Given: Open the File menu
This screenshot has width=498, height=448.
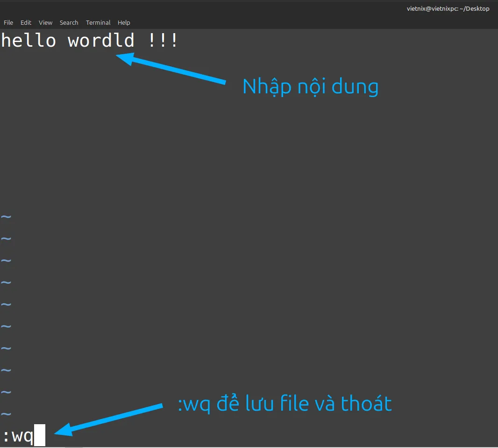Looking at the screenshot, I should (x=8, y=22).
